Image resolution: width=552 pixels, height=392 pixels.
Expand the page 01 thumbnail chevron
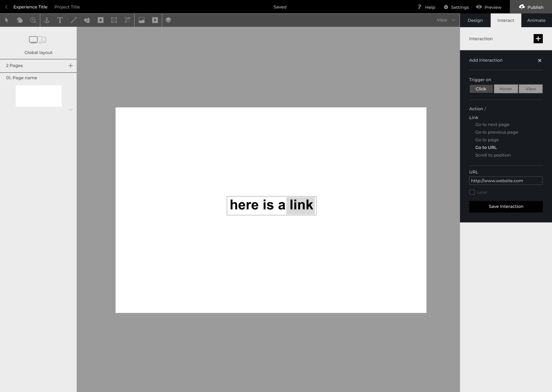click(x=71, y=110)
